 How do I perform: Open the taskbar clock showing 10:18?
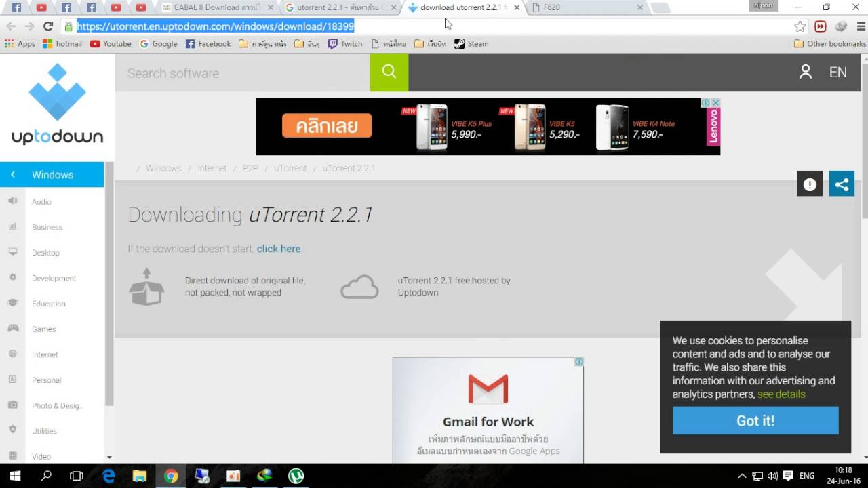click(843, 475)
